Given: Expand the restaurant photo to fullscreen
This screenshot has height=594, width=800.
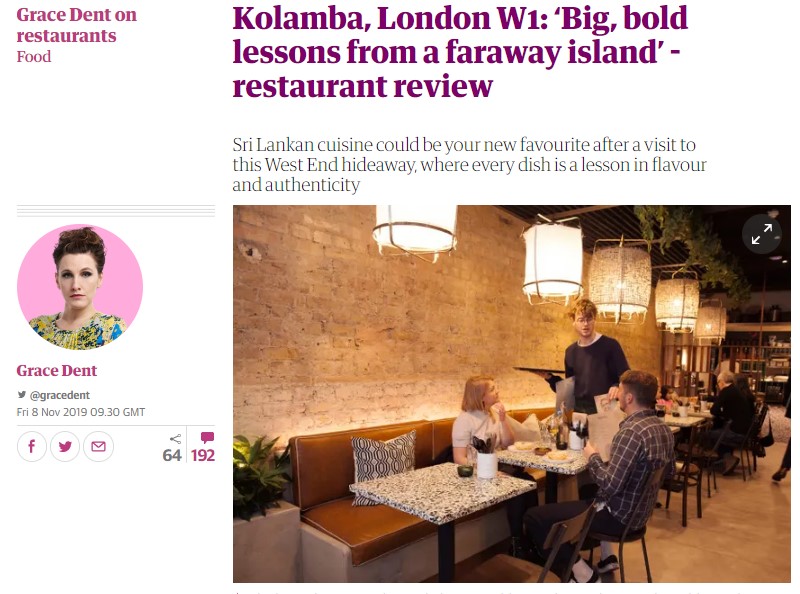Looking at the screenshot, I should click(x=761, y=234).
